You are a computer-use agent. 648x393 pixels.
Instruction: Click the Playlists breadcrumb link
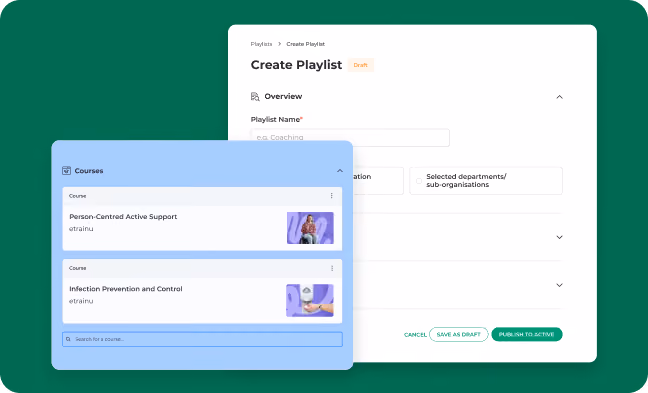[x=261, y=44]
